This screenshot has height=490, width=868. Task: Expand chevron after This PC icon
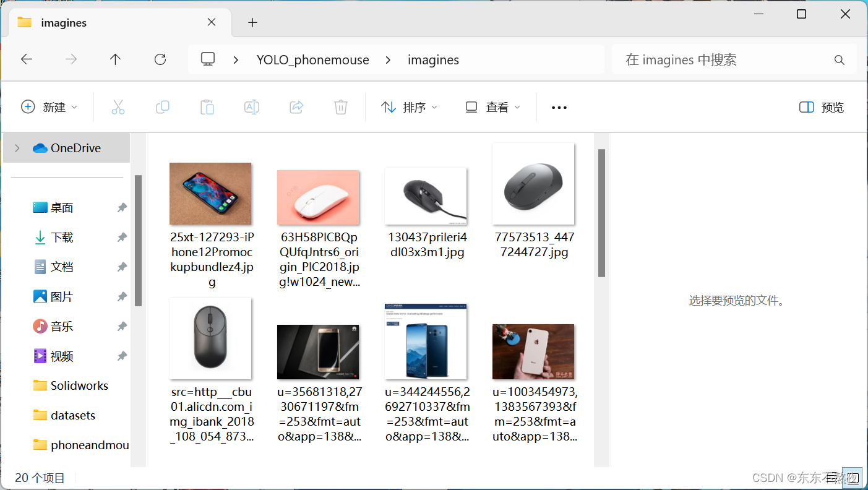pos(236,60)
